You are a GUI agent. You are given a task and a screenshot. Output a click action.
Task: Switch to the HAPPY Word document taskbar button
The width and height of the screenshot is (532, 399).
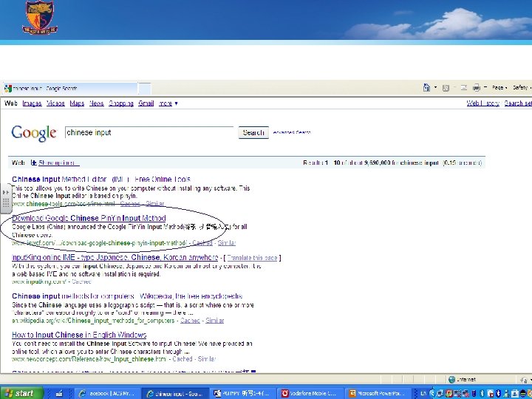242,394
